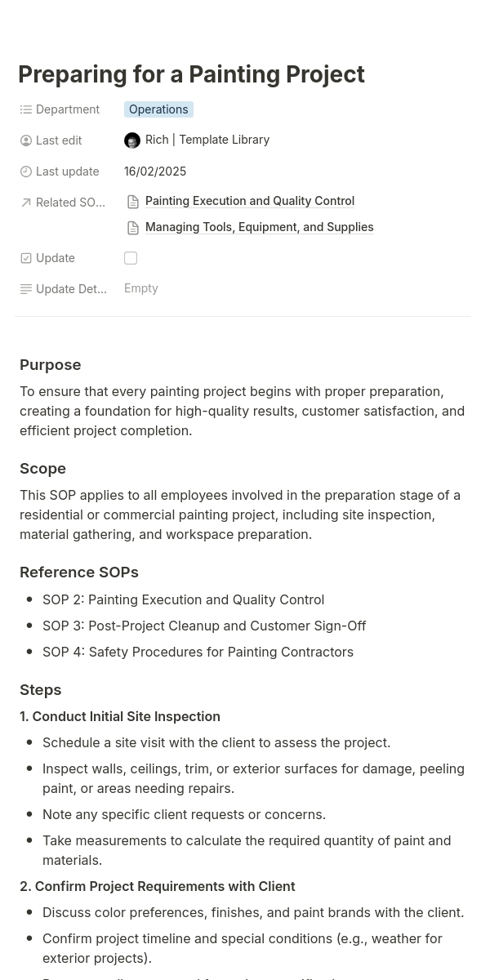This screenshot has width=490, height=980.
Task: Click the Purpose section heading
Action: [x=51, y=365]
